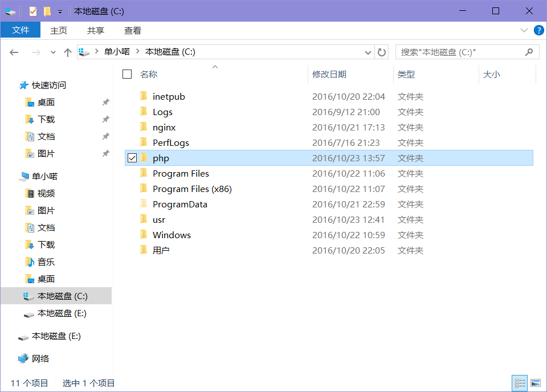Open 图片 under 单小喏 in sidebar
This screenshot has width=547, height=392.
pyautogui.click(x=46, y=210)
